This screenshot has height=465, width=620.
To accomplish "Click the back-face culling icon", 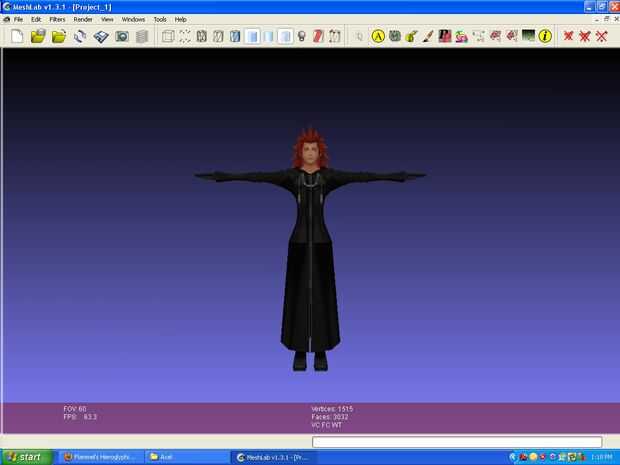I will click(335, 36).
